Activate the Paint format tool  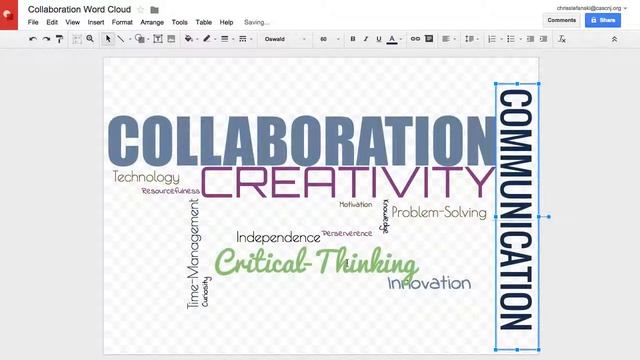[x=60, y=39]
